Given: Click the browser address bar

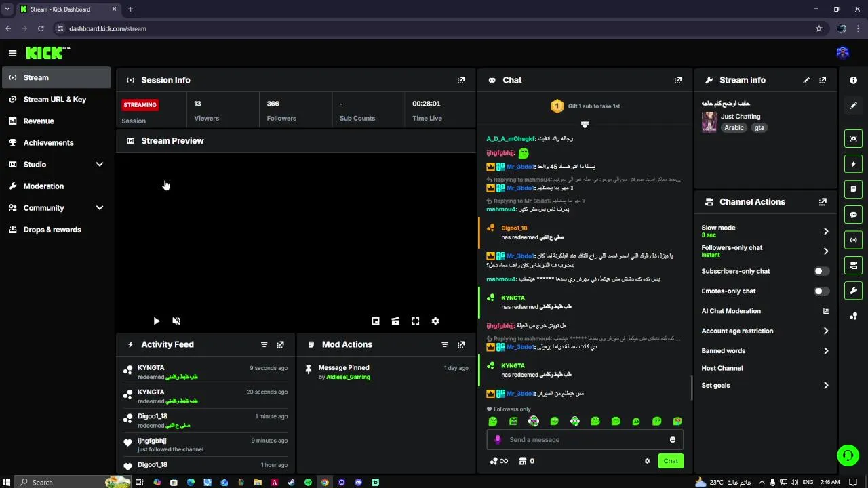Looking at the screenshot, I should tap(434, 28).
